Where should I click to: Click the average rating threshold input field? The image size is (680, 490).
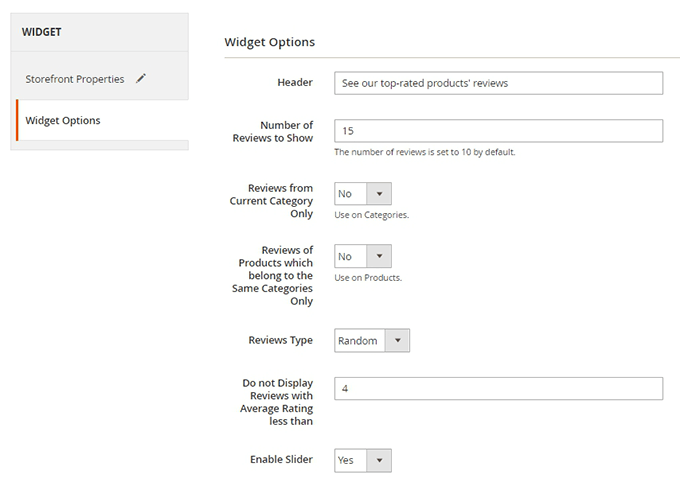click(498, 389)
